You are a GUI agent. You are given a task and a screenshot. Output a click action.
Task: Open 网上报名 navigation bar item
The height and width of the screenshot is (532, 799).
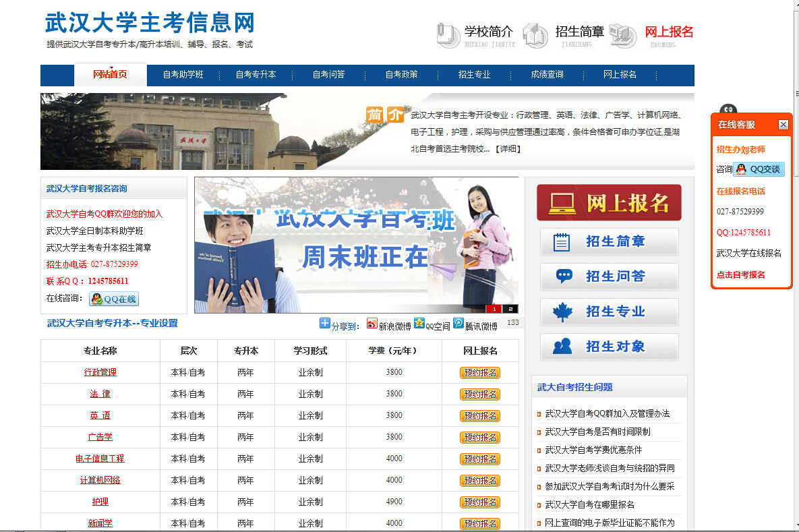tap(620, 75)
